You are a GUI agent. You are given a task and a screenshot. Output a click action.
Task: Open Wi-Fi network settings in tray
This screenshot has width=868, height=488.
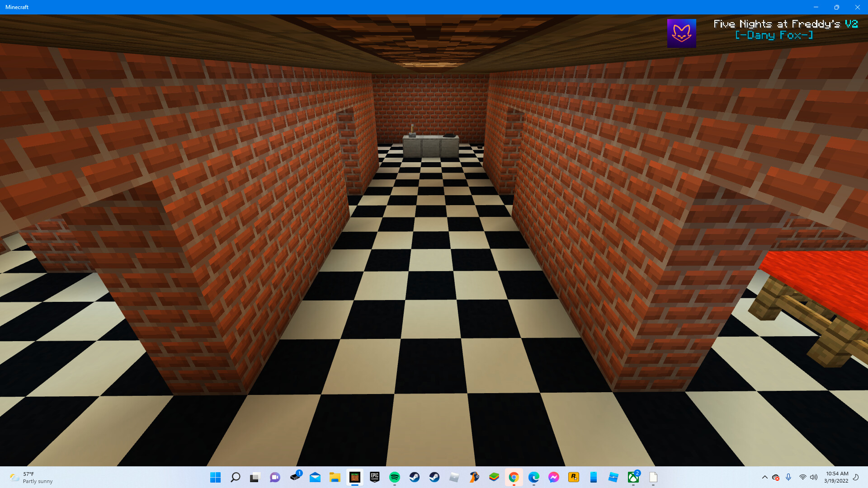pos(802,477)
